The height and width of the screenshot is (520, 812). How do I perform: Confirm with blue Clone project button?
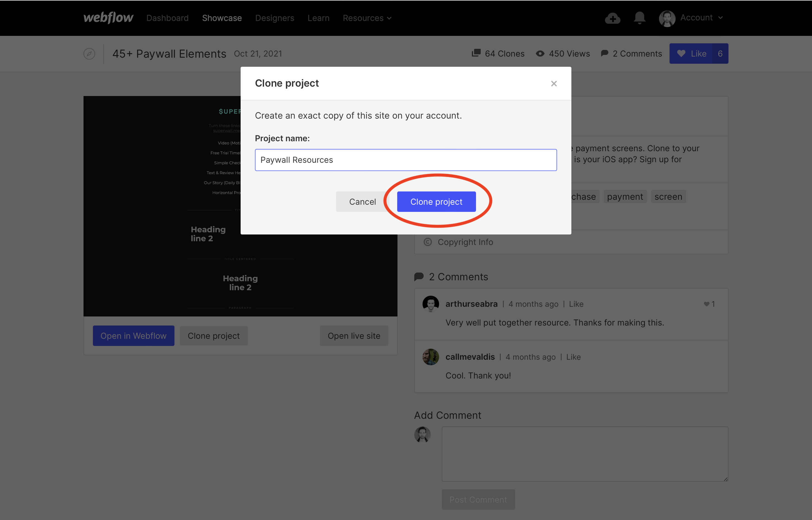click(x=436, y=202)
